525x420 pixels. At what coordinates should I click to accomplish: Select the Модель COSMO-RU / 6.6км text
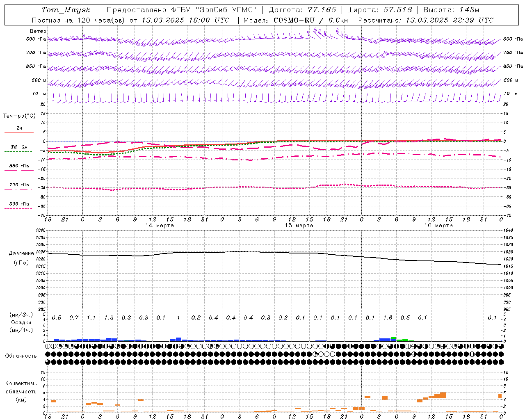[x=296, y=20]
